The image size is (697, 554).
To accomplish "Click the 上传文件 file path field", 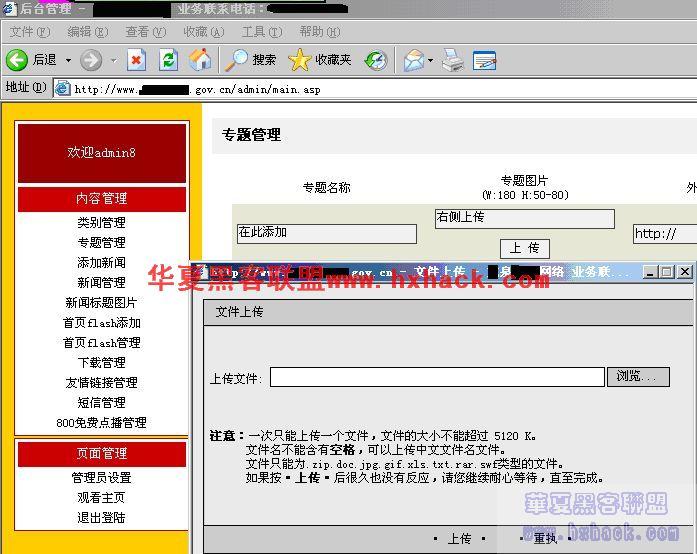I will click(x=437, y=377).
